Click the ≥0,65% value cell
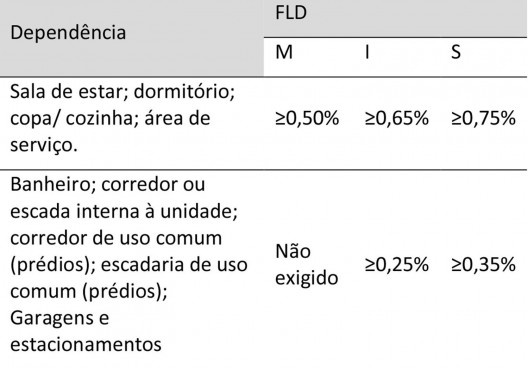This screenshot has width=528, height=368. click(x=396, y=118)
